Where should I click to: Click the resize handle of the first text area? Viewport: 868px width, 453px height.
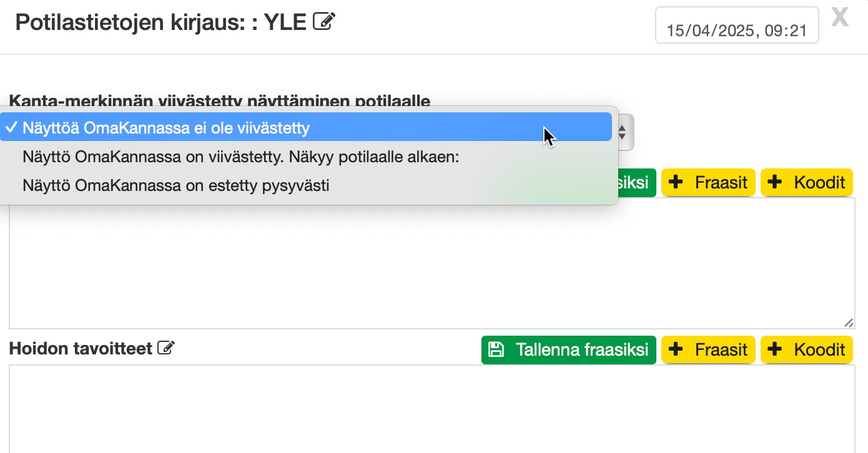849,323
